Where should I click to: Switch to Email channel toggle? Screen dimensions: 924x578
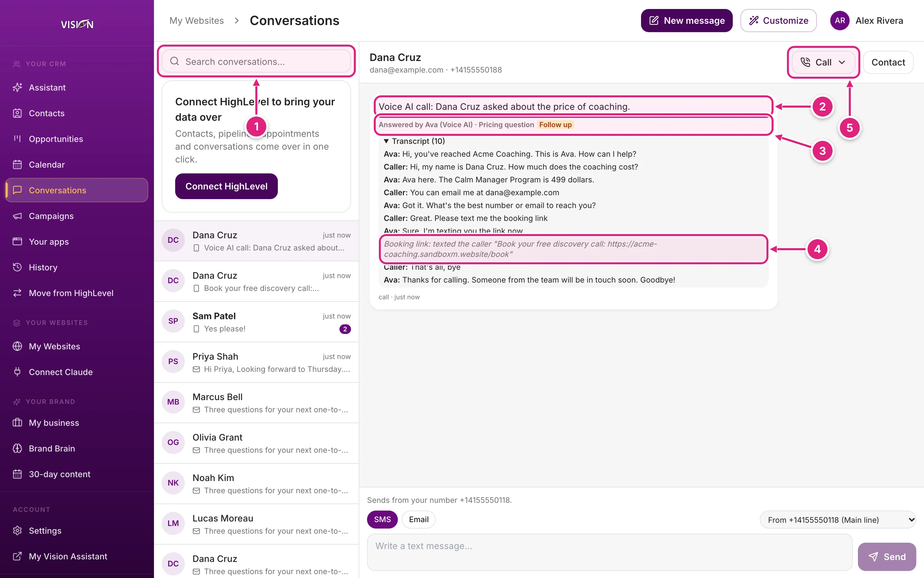pyautogui.click(x=418, y=520)
